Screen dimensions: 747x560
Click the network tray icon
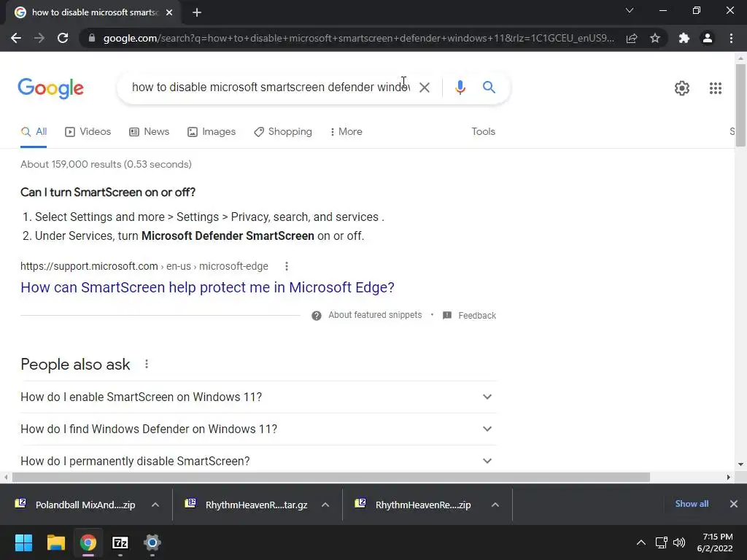(661, 542)
